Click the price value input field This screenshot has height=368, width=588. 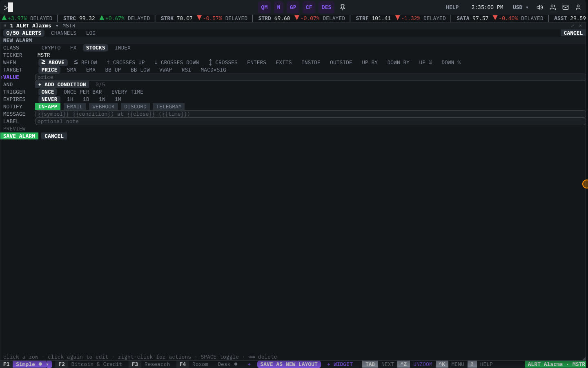[310, 77]
